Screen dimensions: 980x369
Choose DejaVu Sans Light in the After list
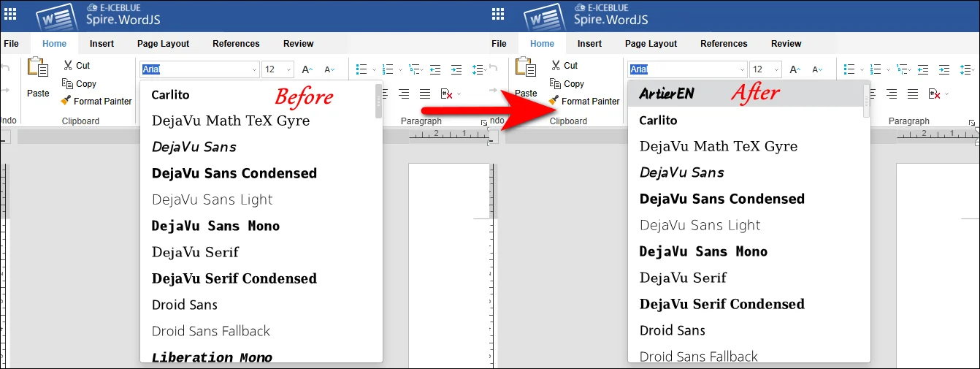(x=749, y=225)
